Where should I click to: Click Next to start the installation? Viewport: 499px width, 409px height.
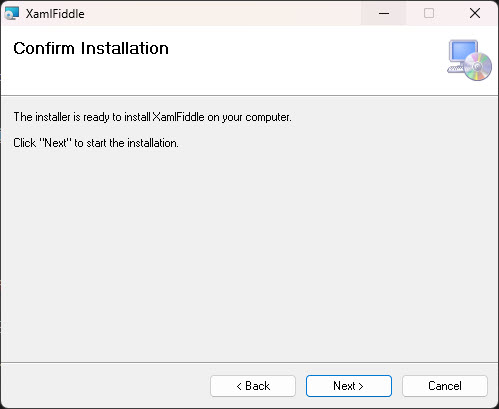point(349,386)
